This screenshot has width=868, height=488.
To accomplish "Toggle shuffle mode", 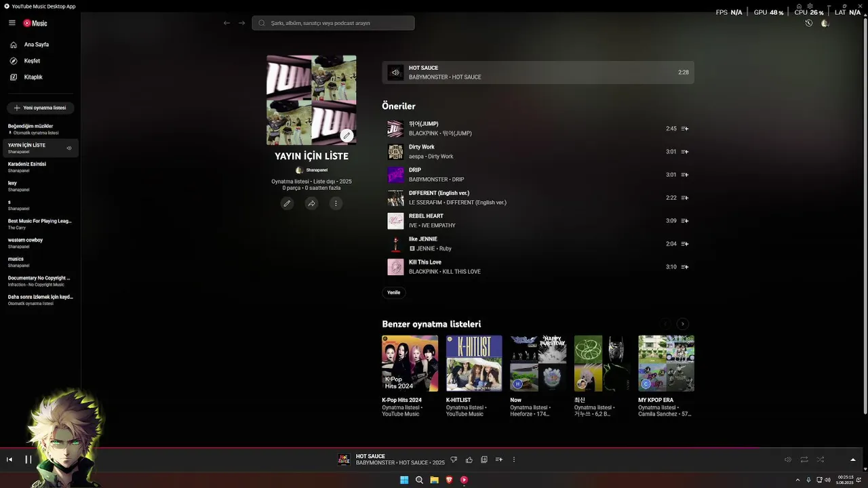I will [820, 460].
